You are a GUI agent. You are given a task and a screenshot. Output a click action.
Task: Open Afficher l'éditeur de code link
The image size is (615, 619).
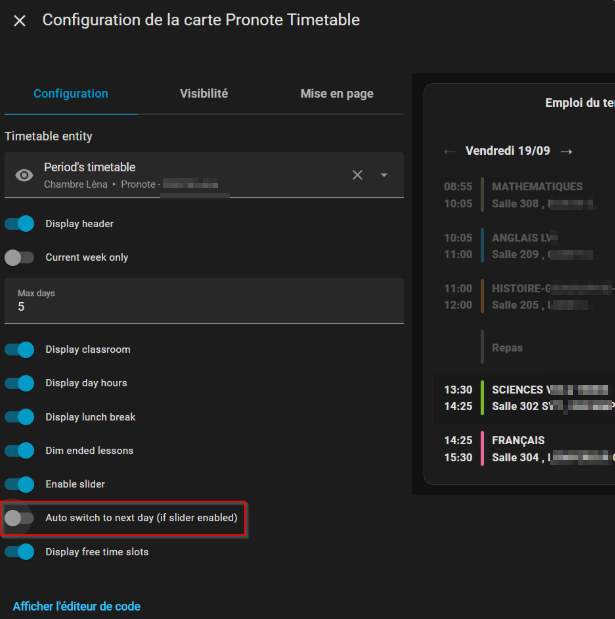pos(77,606)
